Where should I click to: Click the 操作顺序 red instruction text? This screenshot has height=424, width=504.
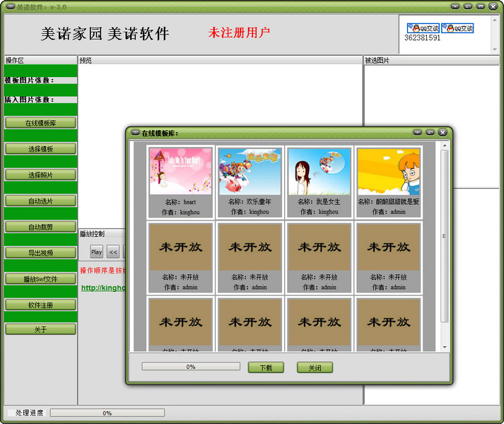[x=103, y=271]
